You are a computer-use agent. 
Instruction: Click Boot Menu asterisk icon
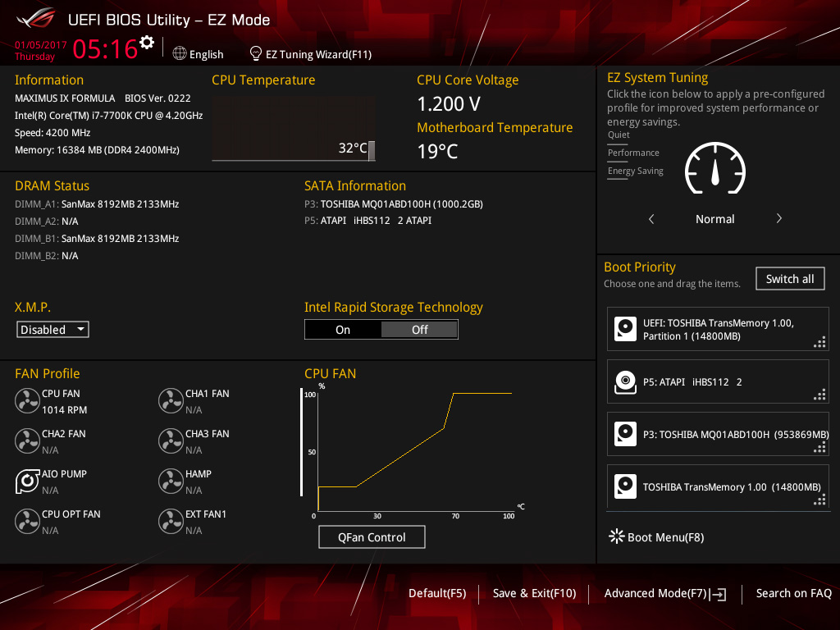[617, 536]
